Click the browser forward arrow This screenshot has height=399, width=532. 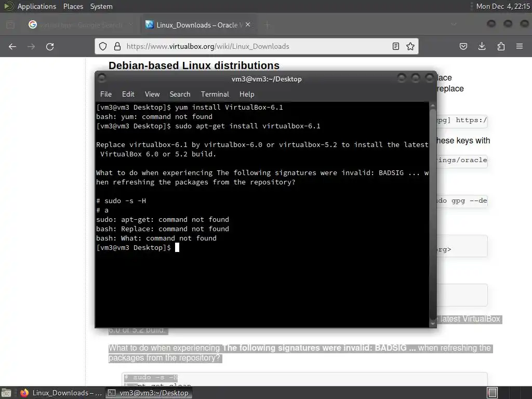[x=31, y=46]
